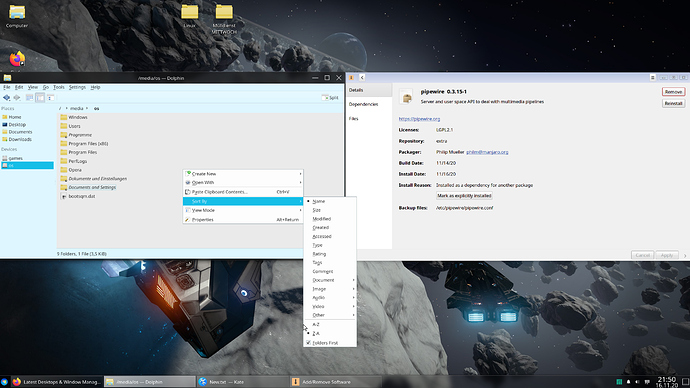The width and height of the screenshot is (690, 388).
Task: Open Properties from context menu
Action: pos(243,220)
